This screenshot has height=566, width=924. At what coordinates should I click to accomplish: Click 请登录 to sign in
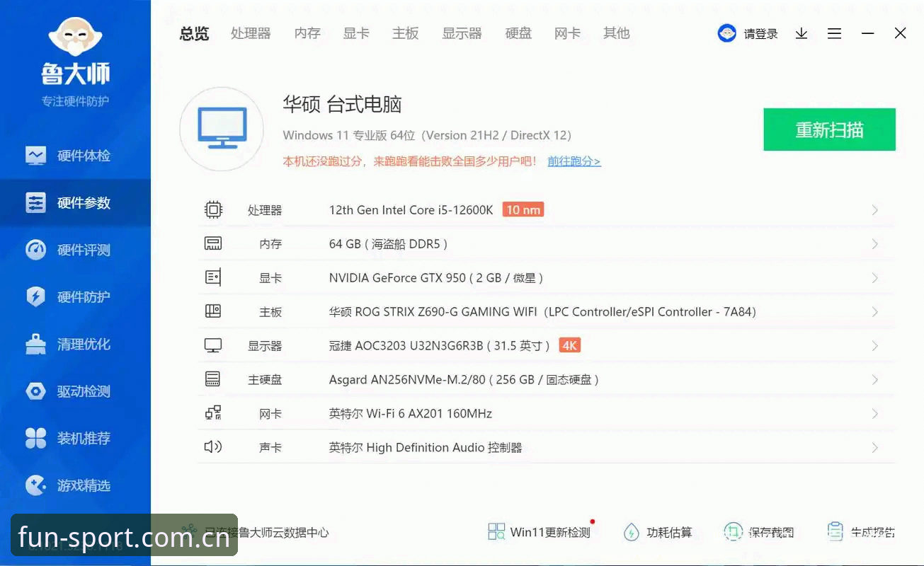pyautogui.click(x=760, y=34)
